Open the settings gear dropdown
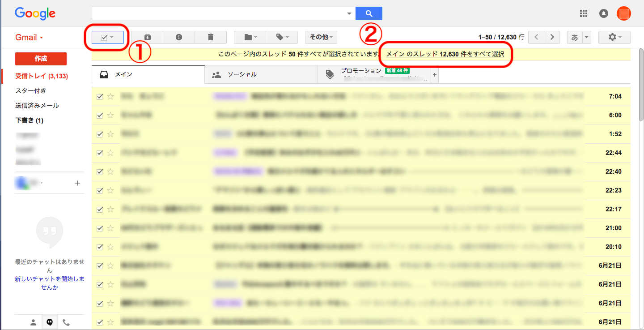The width and height of the screenshot is (644, 330). point(614,37)
